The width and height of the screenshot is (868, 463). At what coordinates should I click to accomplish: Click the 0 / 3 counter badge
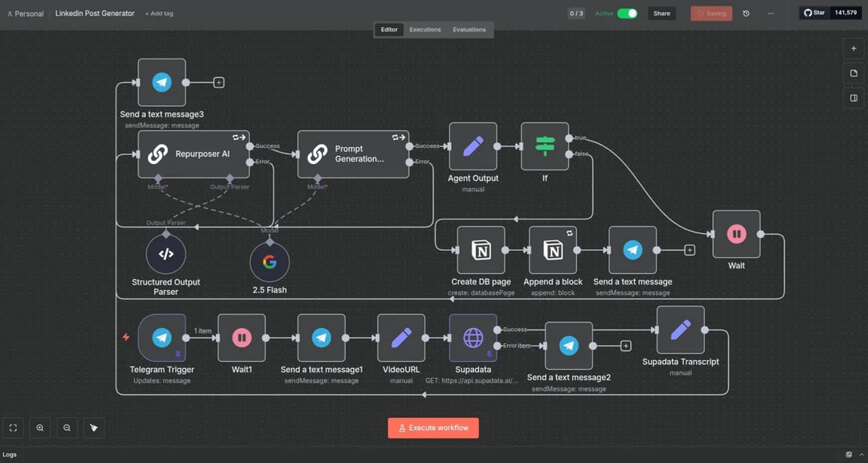(576, 14)
